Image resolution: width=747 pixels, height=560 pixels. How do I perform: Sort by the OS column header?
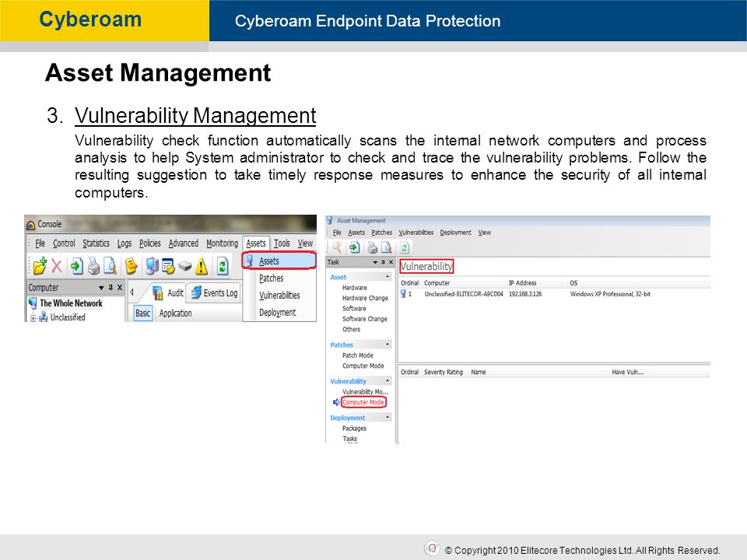tap(573, 283)
